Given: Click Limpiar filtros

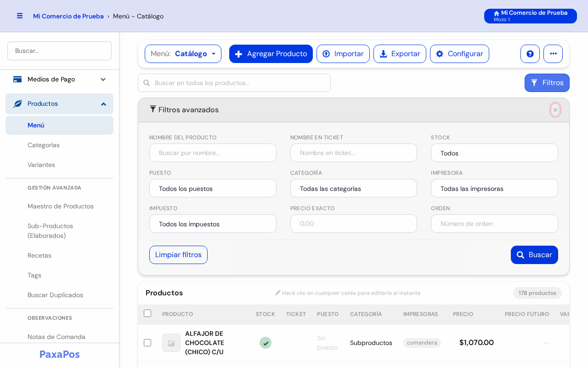Looking at the screenshot, I should [178, 255].
